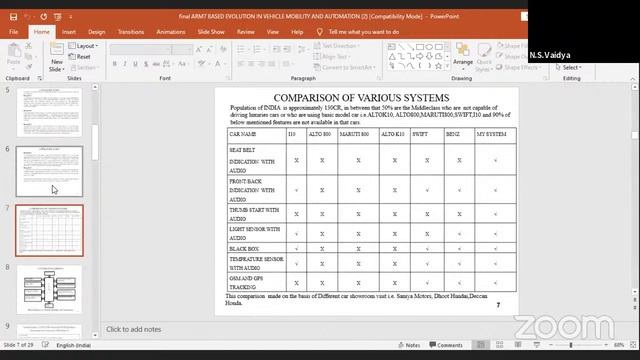Open the File tab
The height and width of the screenshot is (360, 640).
[x=13, y=32]
